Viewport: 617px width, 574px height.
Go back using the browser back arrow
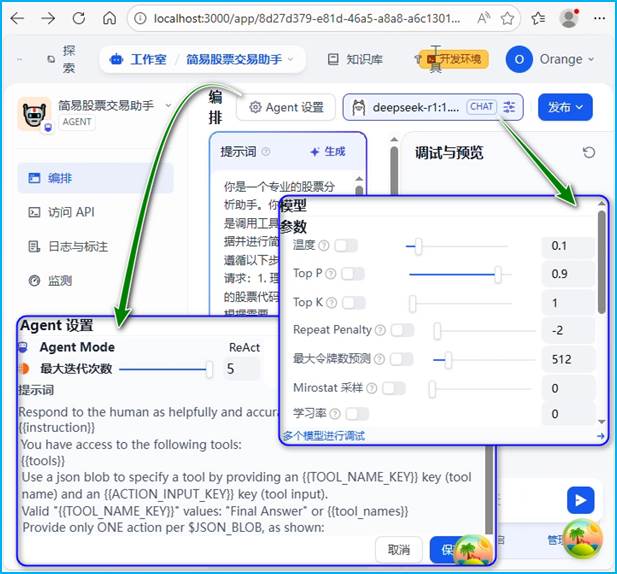(17, 18)
